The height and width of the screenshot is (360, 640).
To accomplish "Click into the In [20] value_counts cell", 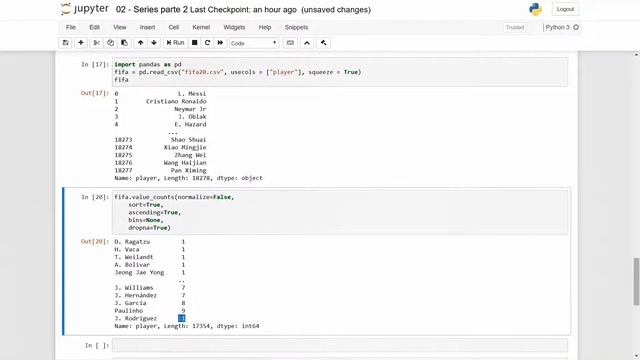I will (340, 212).
